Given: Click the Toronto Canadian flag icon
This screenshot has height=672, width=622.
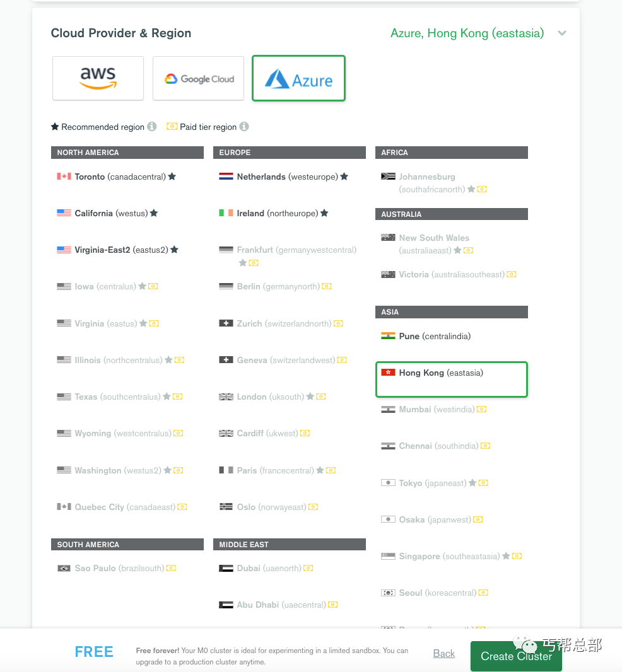Looking at the screenshot, I should [64, 177].
